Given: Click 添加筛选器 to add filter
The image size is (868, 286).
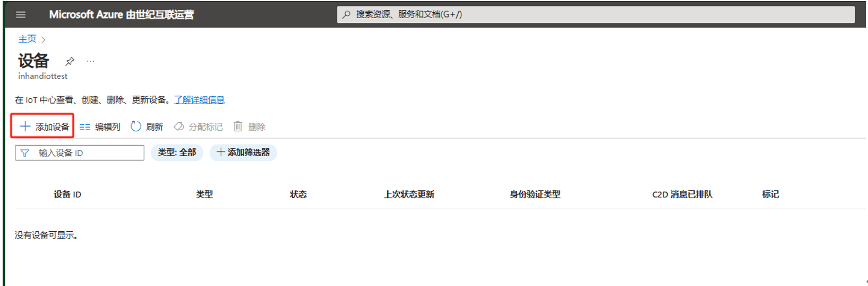Looking at the screenshot, I should coord(243,153).
